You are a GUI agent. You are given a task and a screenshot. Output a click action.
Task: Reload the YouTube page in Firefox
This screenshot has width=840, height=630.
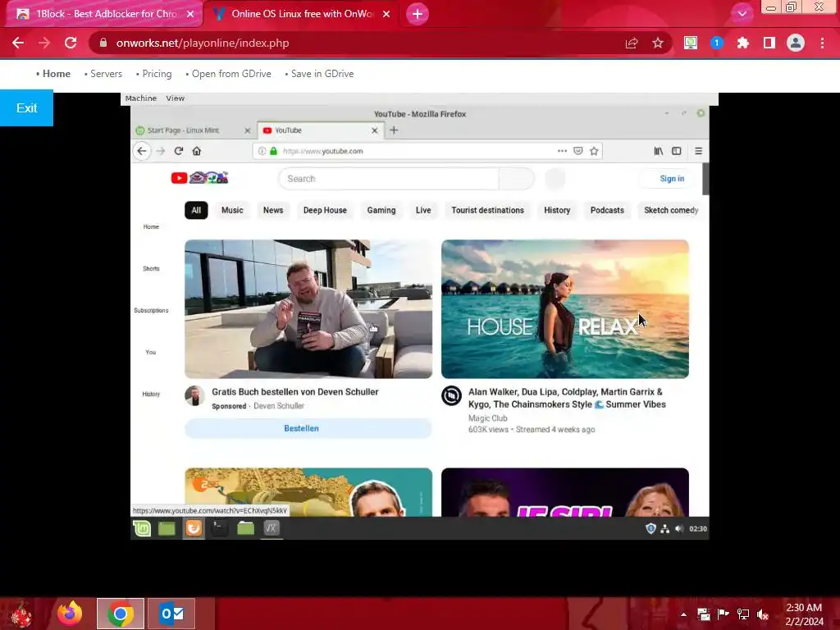click(x=179, y=151)
